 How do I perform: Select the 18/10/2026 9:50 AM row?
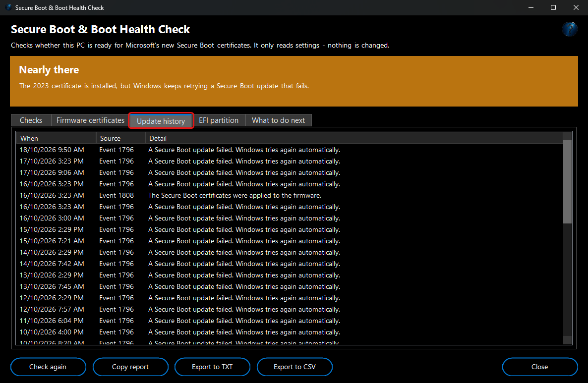290,150
